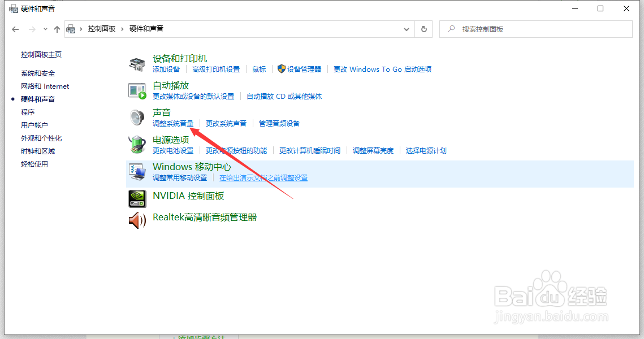Screen dimensions: 644x339
Task: Open the 设备和打印机 heading
Action: tap(180, 59)
